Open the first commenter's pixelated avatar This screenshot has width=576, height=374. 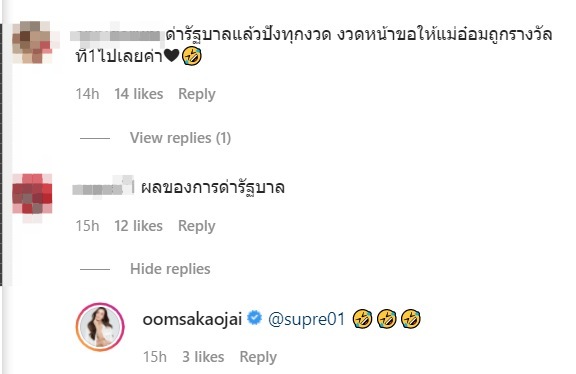[x=32, y=42]
